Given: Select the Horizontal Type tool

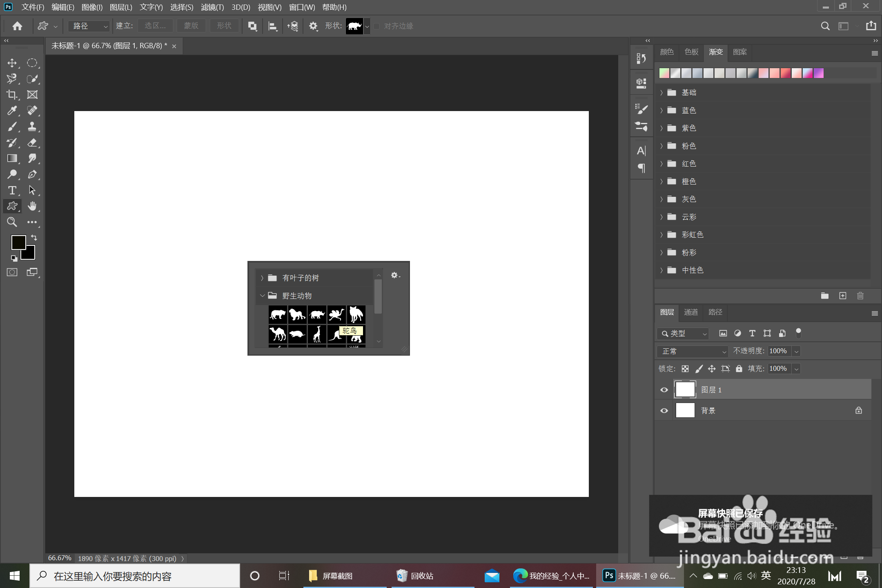Looking at the screenshot, I should 12,190.
